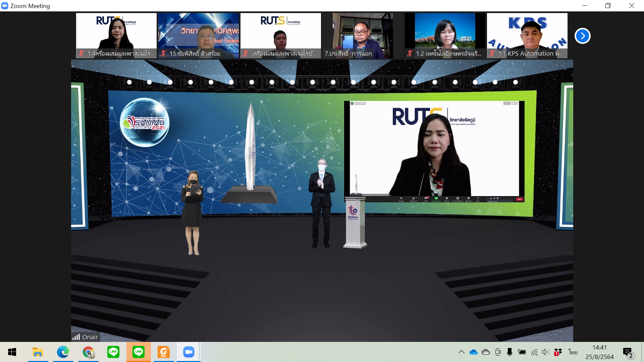
Task: Open File Explorer from taskbar
Action: pos(38,352)
